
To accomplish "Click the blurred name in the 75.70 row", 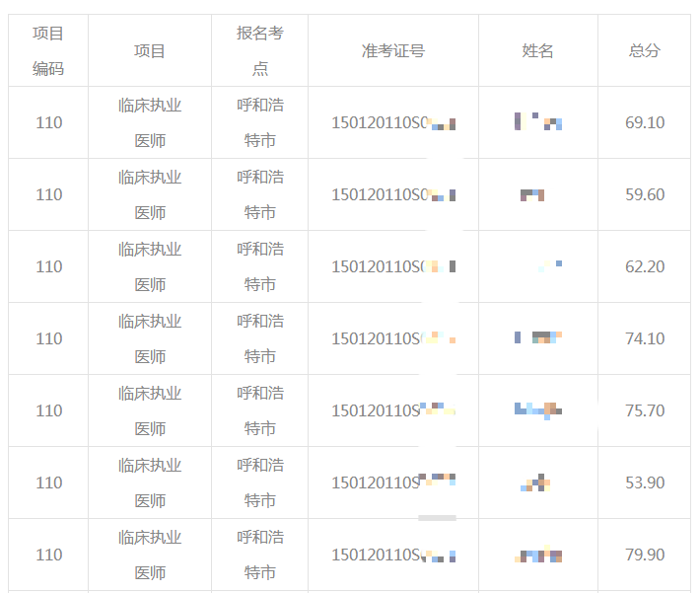I will tap(537, 409).
